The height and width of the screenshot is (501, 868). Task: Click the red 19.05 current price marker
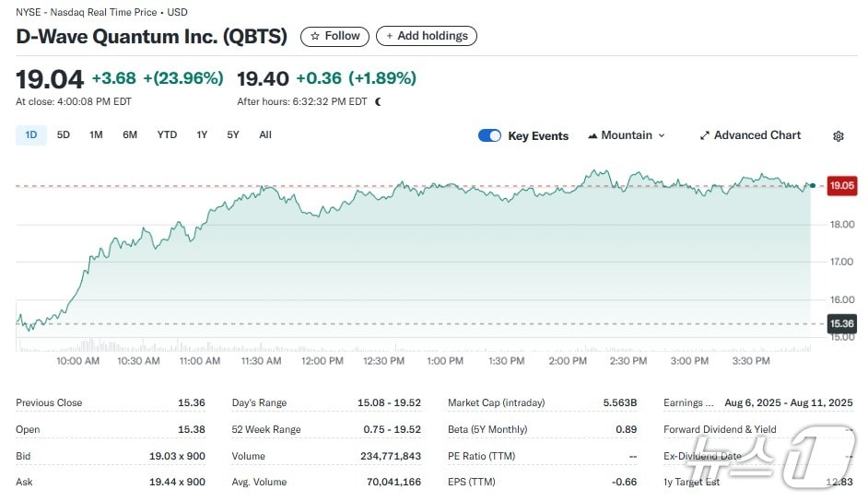point(841,185)
